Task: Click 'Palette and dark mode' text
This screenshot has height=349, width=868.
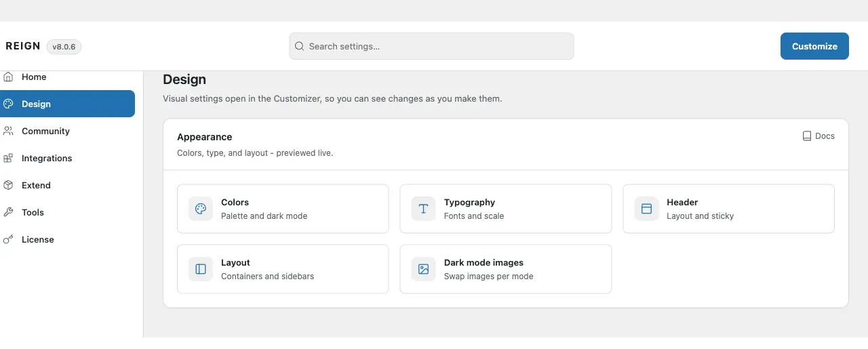Action: click(x=264, y=216)
